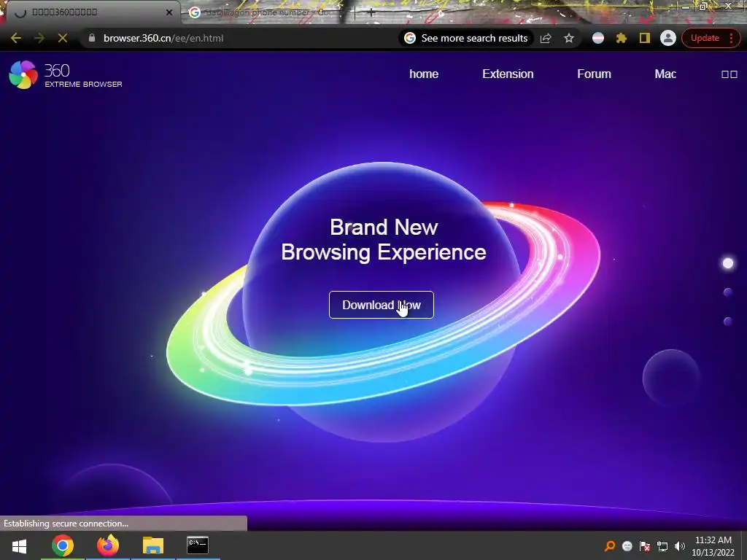Click the Brand New Browsing Experience heading
747x560 pixels.
pyautogui.click(x=384, y=239)
